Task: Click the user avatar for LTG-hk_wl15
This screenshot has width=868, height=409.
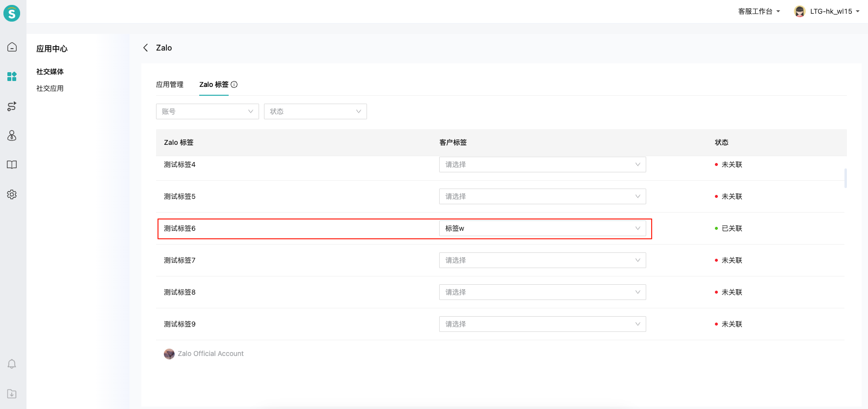Action: [x=799, y=11]
